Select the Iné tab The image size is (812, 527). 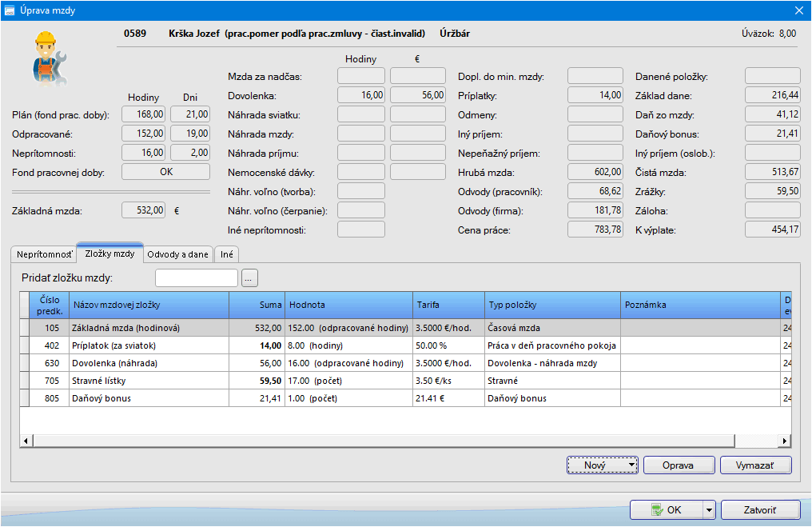click(227, 254)
